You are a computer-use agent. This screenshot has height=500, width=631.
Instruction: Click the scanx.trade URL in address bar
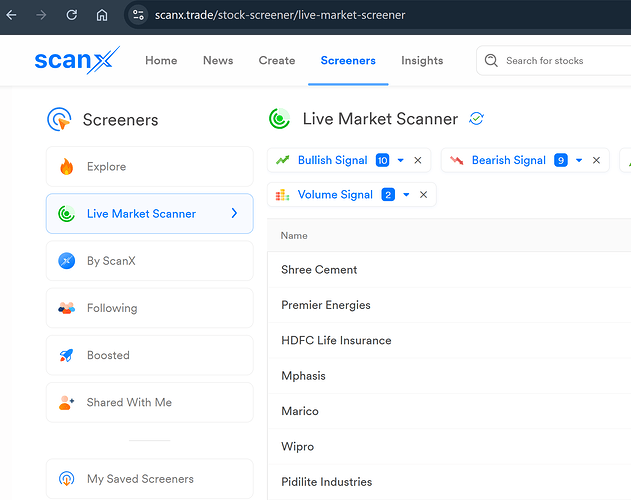[x=280, y=15]
